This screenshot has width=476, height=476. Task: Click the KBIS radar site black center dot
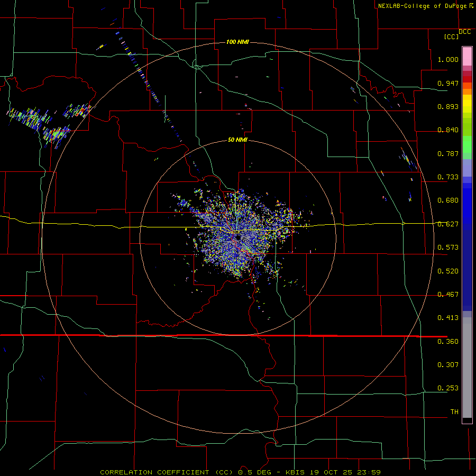239,236
